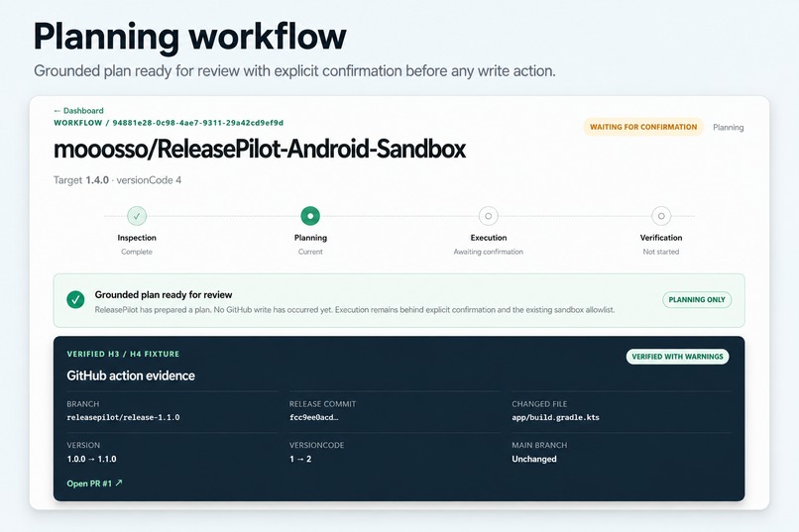Click the workflow ID 94881e28-0c98-4ae7-9311-29a42cd9ef9d

197,123
